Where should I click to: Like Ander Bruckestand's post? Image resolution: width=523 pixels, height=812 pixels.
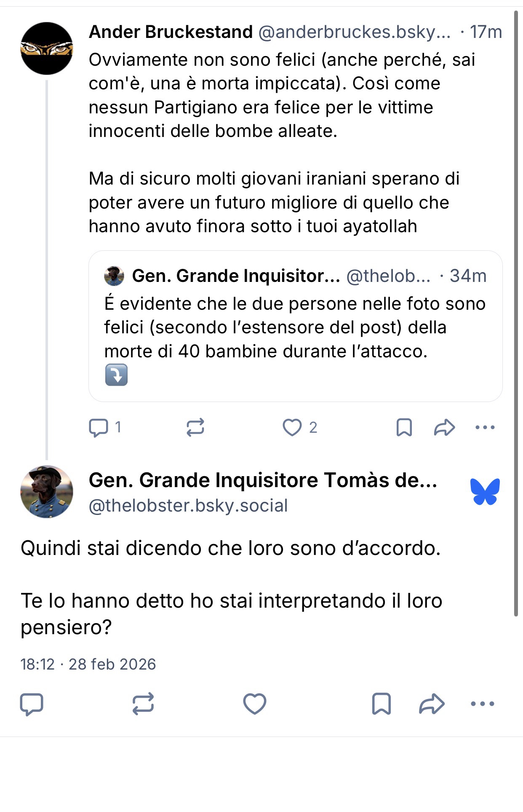coord(292,427)
